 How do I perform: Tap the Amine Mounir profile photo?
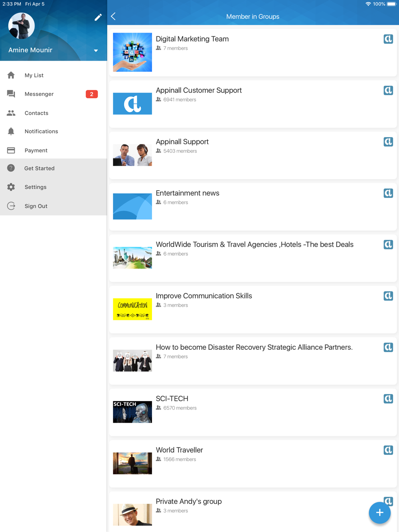pos(22,26)
